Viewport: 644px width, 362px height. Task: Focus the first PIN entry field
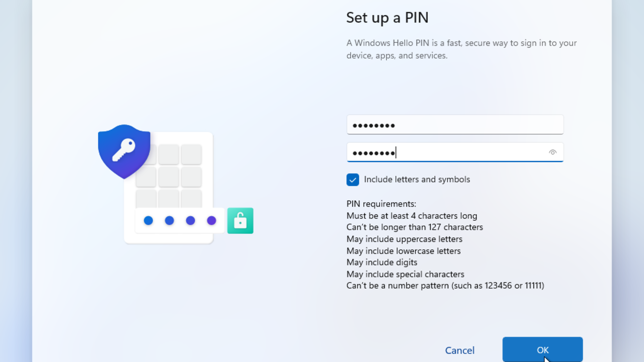click(x=455, y=125)
